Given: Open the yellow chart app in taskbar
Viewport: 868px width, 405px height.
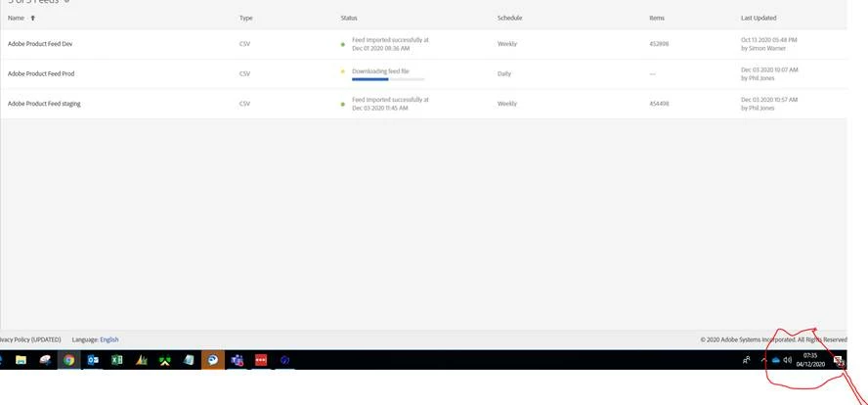Looking at the screenshot, I should [141, 360].
